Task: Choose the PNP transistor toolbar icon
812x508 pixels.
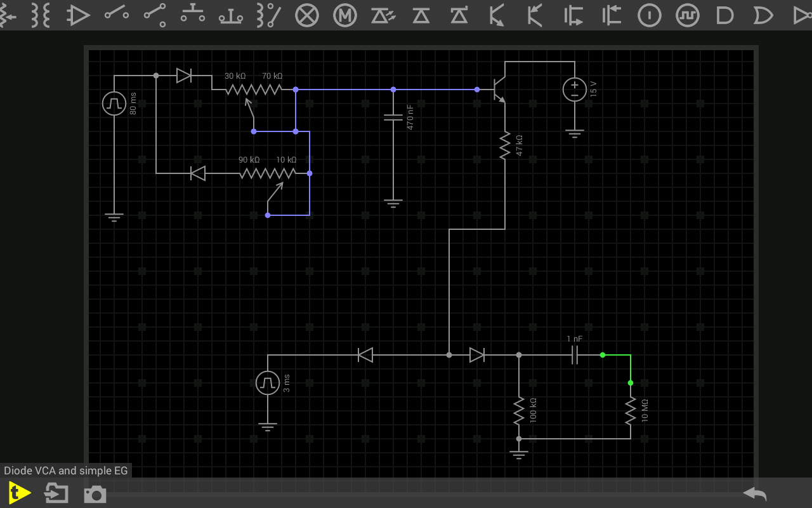Action: click(x=535, y=15)
